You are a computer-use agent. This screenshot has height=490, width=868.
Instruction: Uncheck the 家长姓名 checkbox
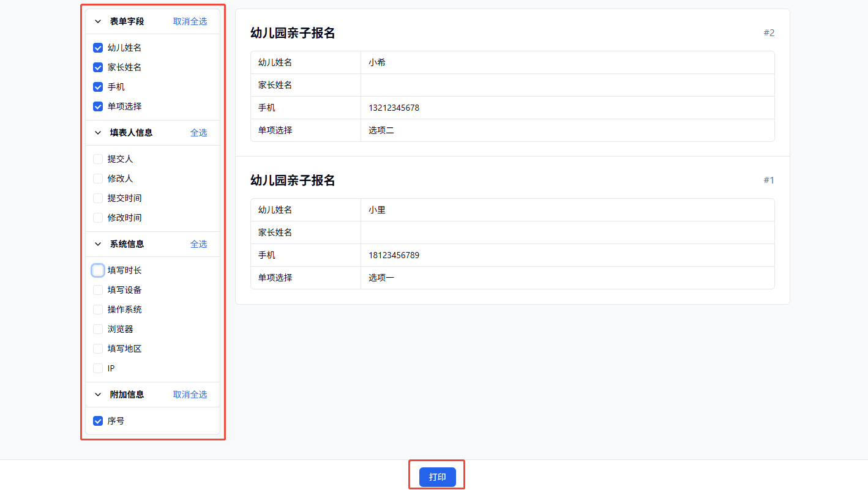pos(98,67)
